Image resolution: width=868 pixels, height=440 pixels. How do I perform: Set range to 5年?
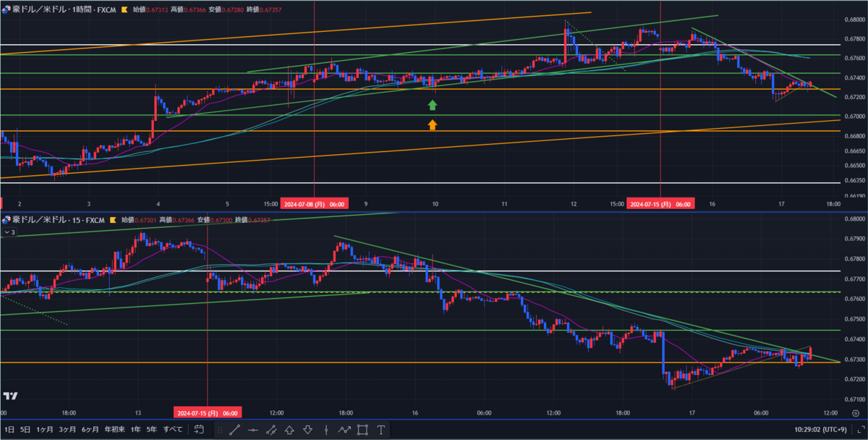(151, 429)
